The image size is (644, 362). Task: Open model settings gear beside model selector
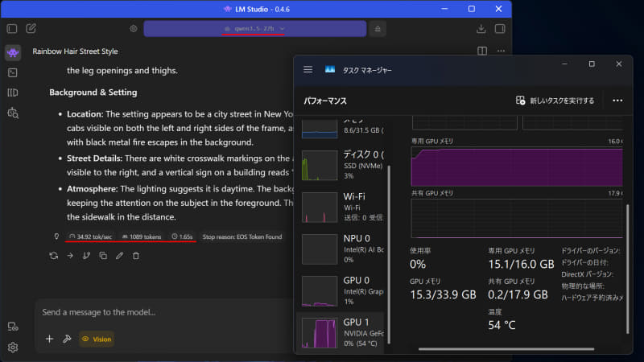click(134, 29)
